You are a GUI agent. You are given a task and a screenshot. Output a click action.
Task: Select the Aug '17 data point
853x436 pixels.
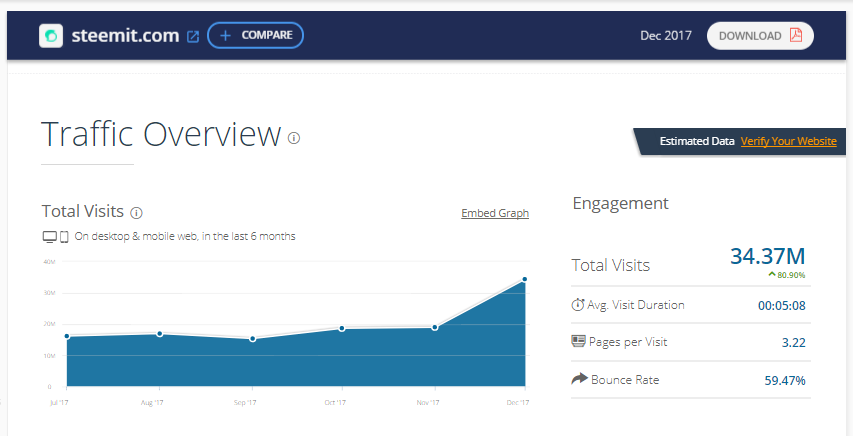pos(159,334)
